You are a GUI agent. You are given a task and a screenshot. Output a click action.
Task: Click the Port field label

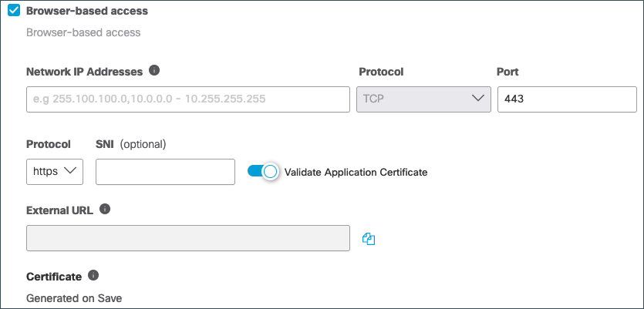coord(507,72)
